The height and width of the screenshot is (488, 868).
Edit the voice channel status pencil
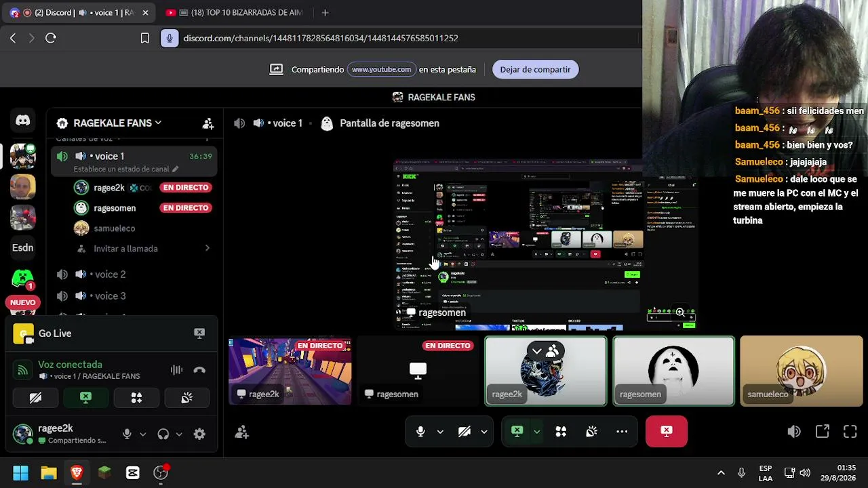click(x=175, y=169)
